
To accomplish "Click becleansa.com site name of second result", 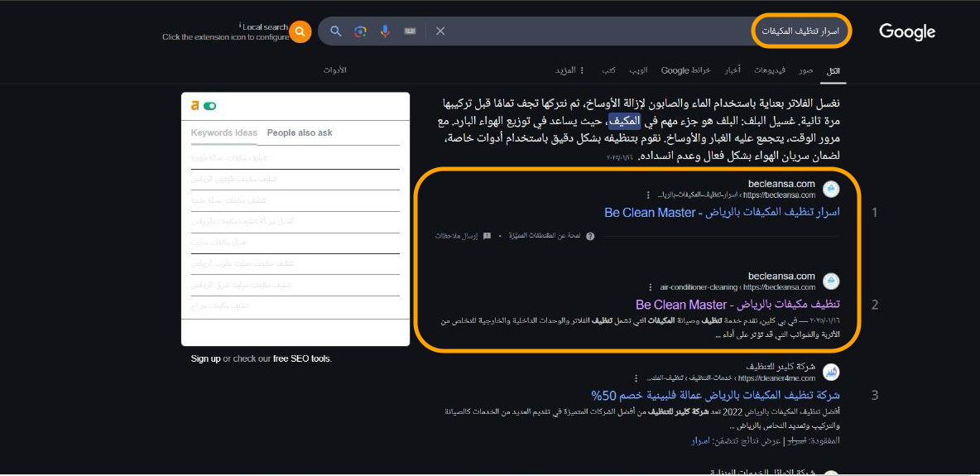I will click(x=782, y=276).
